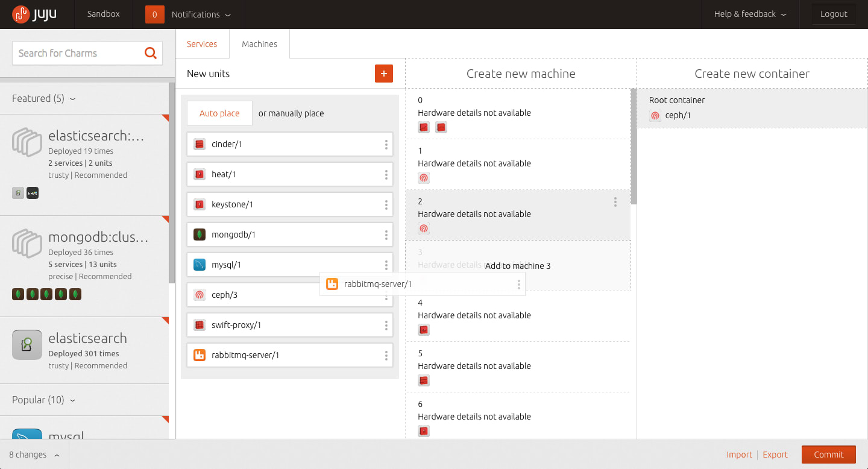Click the red service icon on machine 5

click(x=424, y=380)
